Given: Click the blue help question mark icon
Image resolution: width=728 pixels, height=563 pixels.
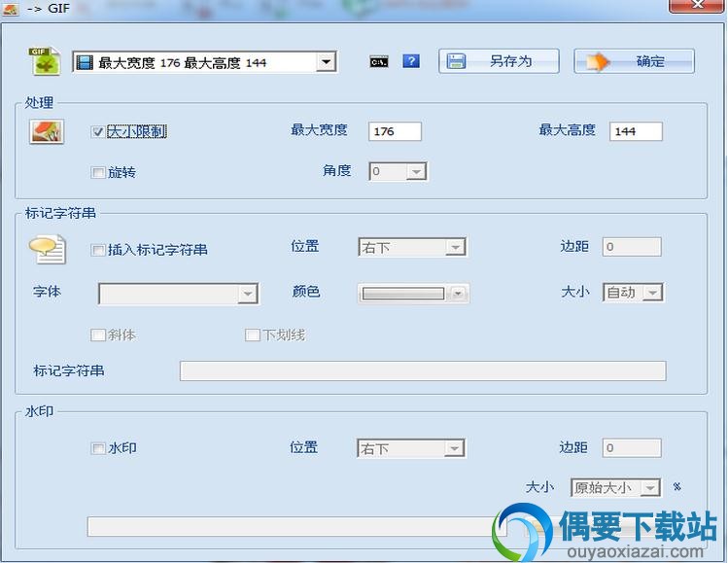Looking at the screenshot, I should point(411,61).
